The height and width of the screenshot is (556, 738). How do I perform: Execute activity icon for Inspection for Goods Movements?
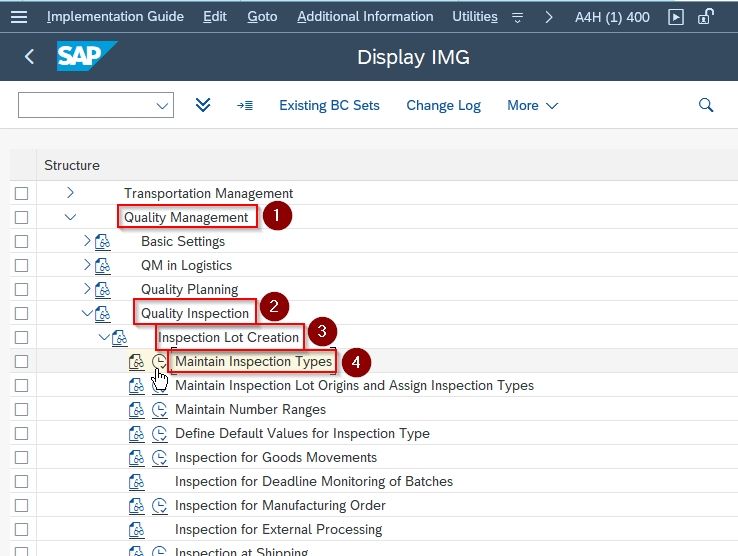pyautogui.click(x=160, y=458)
